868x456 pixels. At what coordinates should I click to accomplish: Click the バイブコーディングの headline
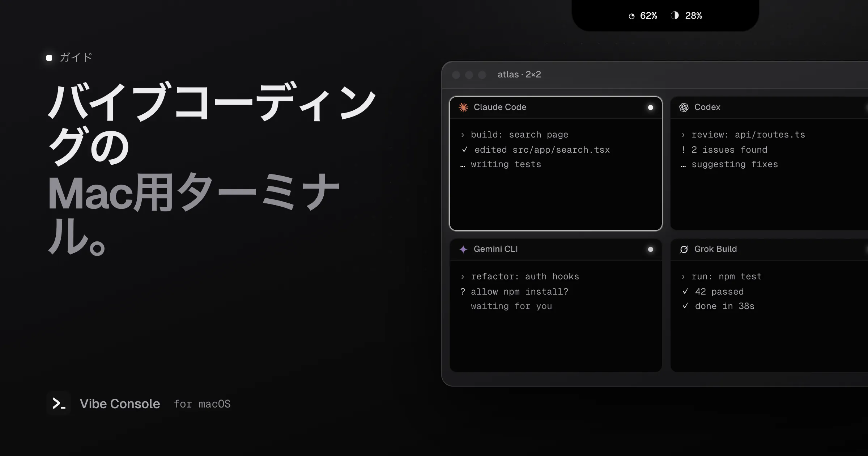212,123
